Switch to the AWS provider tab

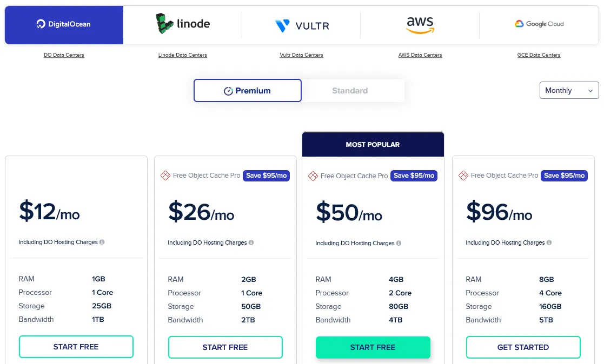pos(420,24)
